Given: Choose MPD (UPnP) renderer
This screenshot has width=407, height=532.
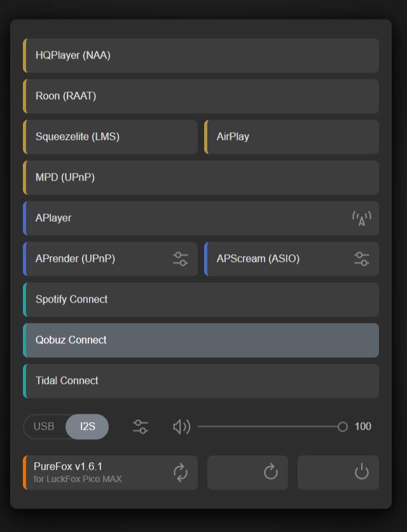Looking at the screenshot, I should [x=201, y=177].
